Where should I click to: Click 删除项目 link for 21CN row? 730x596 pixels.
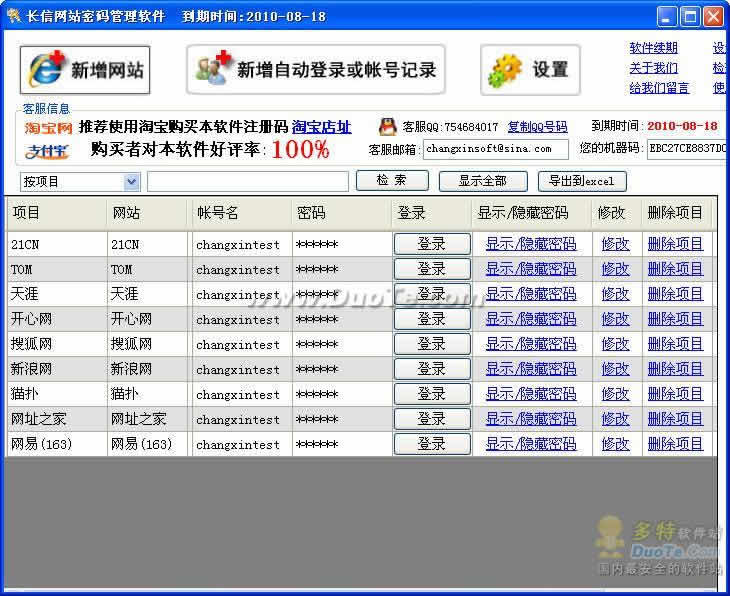click(x=676, y=244)
